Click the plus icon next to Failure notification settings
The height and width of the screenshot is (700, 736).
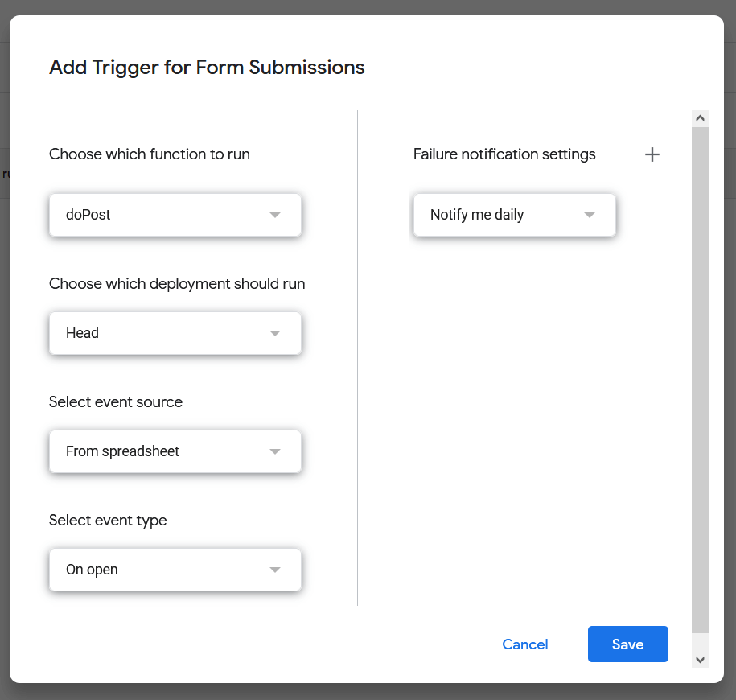click(652, 154)
